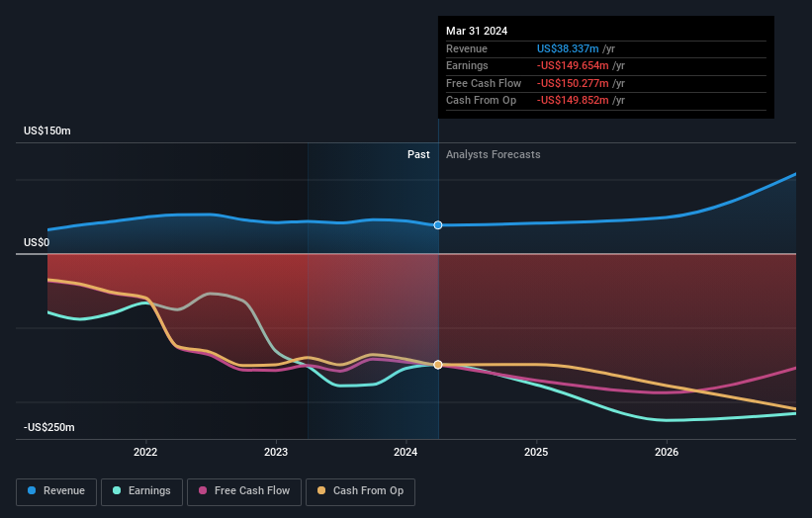This screenshot has height=518, width=812.
Task: Toggle the Cash From Op legend button
Action: pos(360,491)
